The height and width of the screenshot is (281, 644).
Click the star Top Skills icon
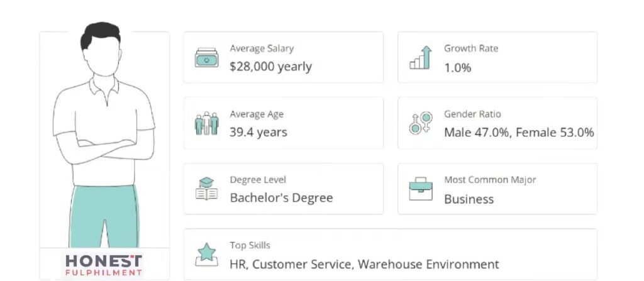click(x=206, y=254)
